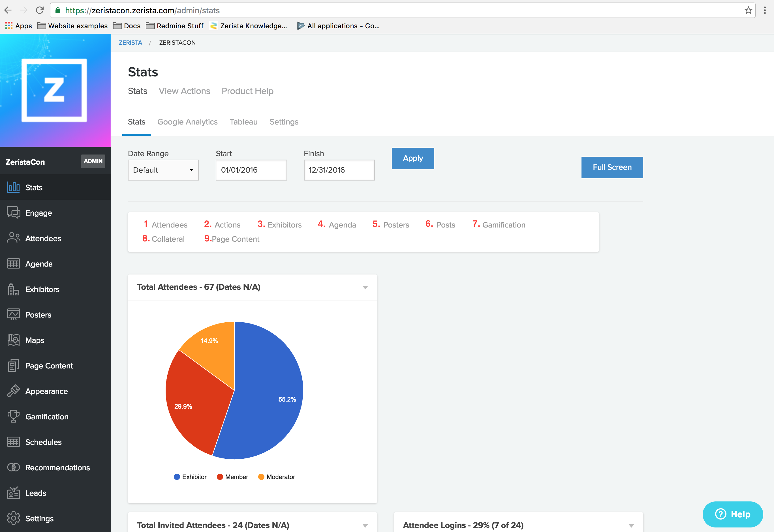The width and height of the screenshot is (774, 532).
Task: Open Chrome three-dot menu
Action: 765,10
